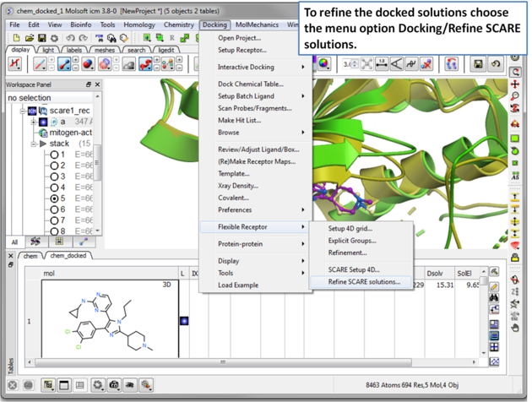Click the save icon beside the undo arrow

click(x=478, y=64)
